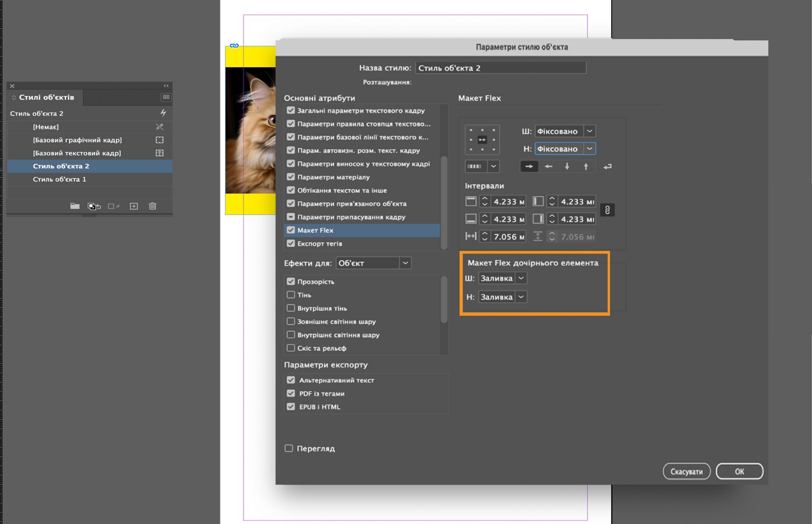This screenshot has height=524, width=812.
Task: Set Flex direction to down arrow
Action: tap(567, 166)
